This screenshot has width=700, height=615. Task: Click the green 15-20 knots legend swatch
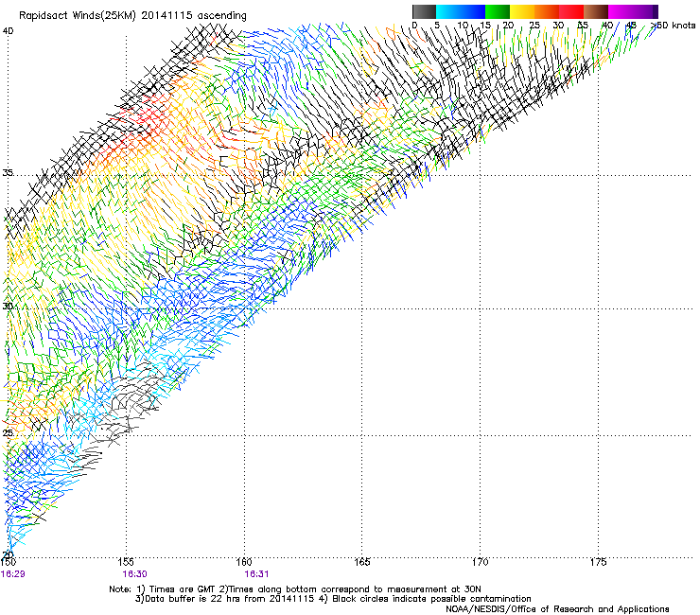pos(498,11)
